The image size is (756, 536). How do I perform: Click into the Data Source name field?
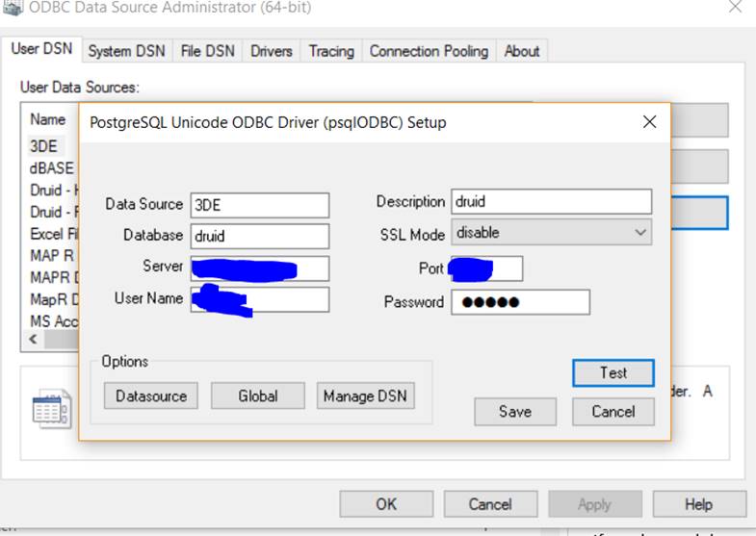click(x=260, y=205)
